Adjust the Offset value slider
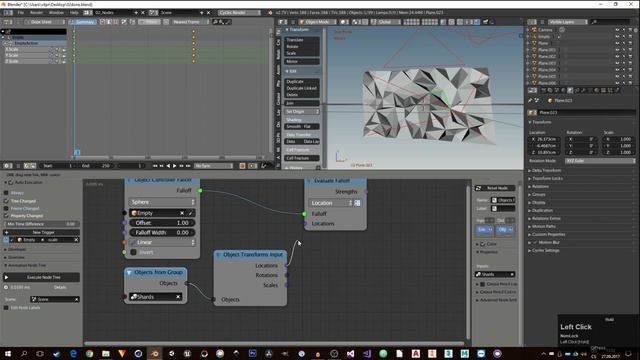Viewport: 640px width, 360px height. (x=162, y=223)
